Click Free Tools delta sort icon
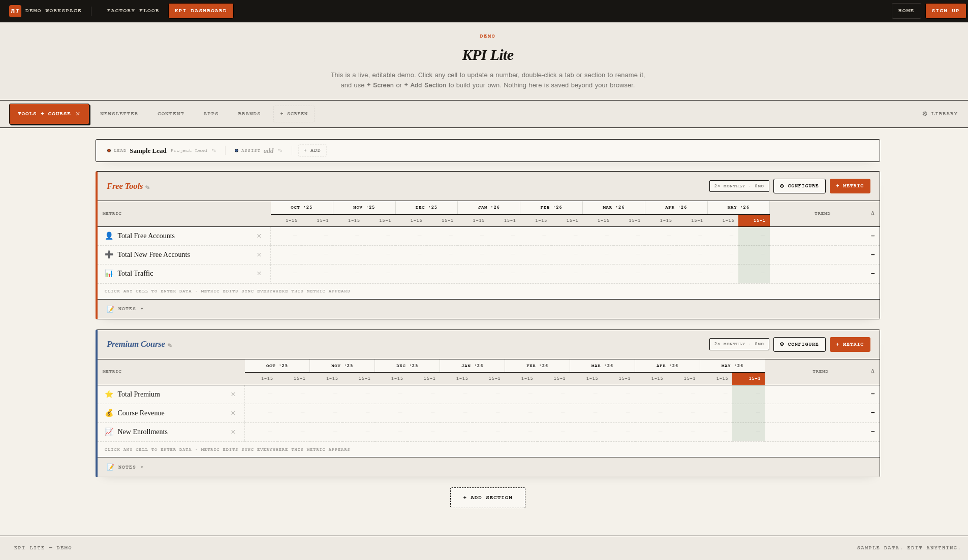Screen dimensions: 968x560 tap(872, 213)
